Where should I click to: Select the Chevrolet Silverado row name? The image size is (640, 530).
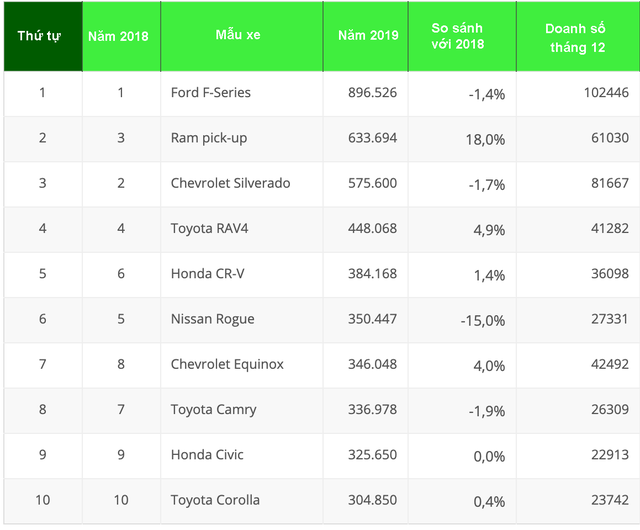click(x=231, y=183)
